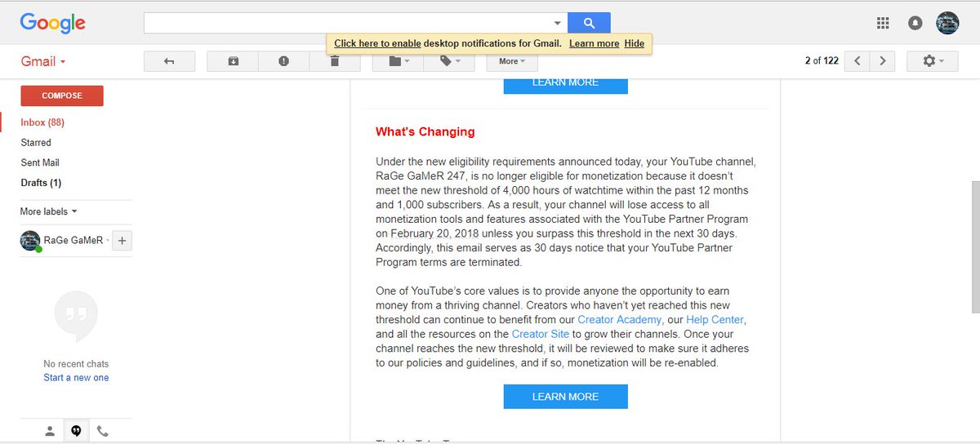Open the Starred folder

click(x=36, y=142)
